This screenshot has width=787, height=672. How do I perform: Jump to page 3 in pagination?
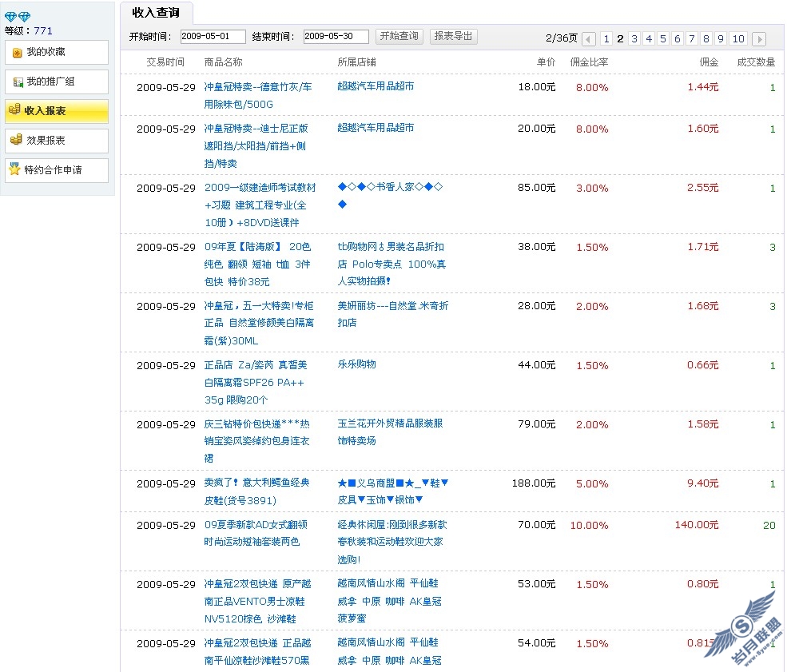click(634, 39)
